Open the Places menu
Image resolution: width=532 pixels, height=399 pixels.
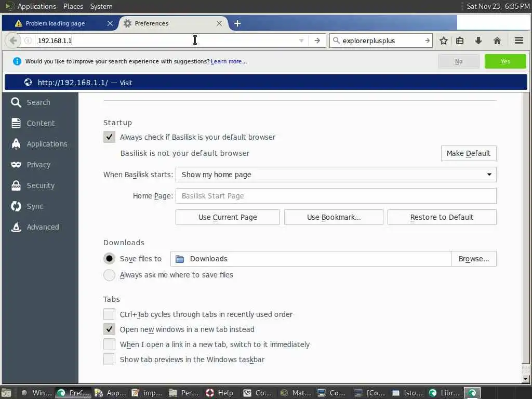coord(73,6)
